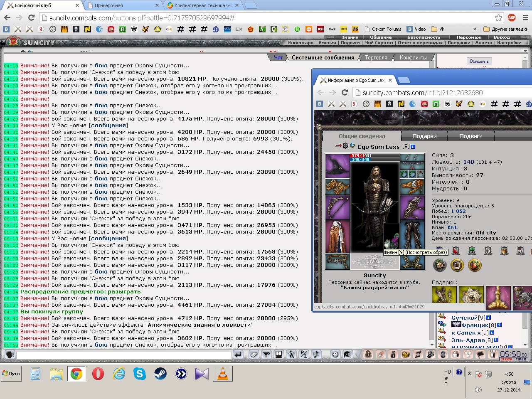Click the Обновить button

(479, 61)
